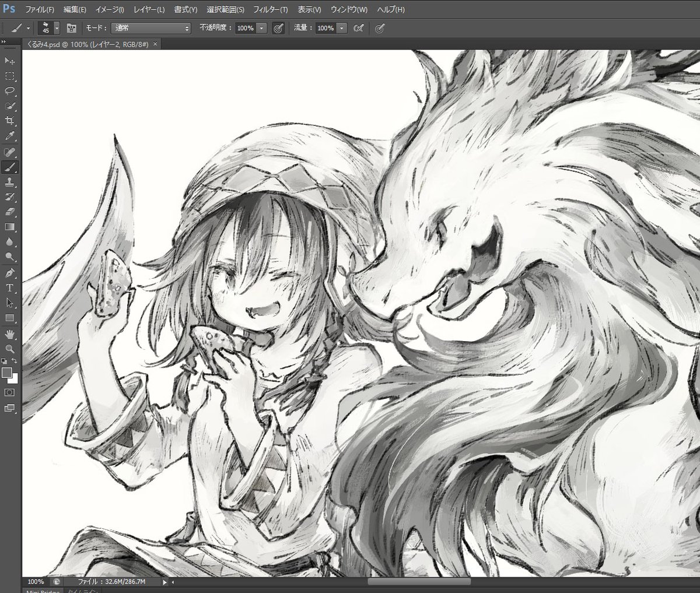Screen dimensions: 700x593
Task: Open the foreground color picker
Action: point(6,371)
